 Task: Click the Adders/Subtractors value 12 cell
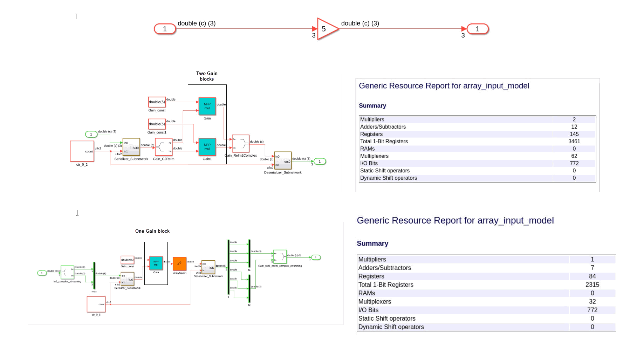point(574,127)
